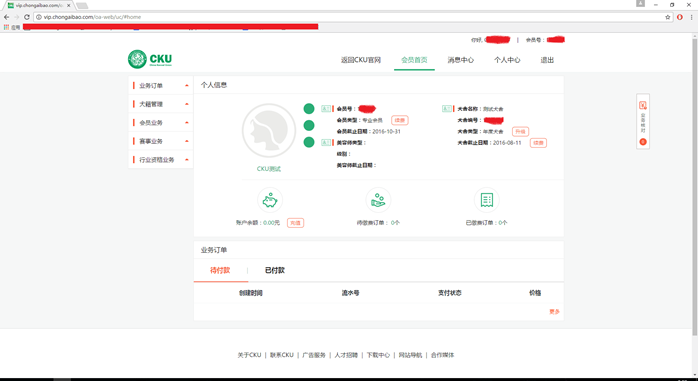The width and height of the screenshot is (698, 381).
Task: Go back with the browser back arrow
Action: click(6, 17)
